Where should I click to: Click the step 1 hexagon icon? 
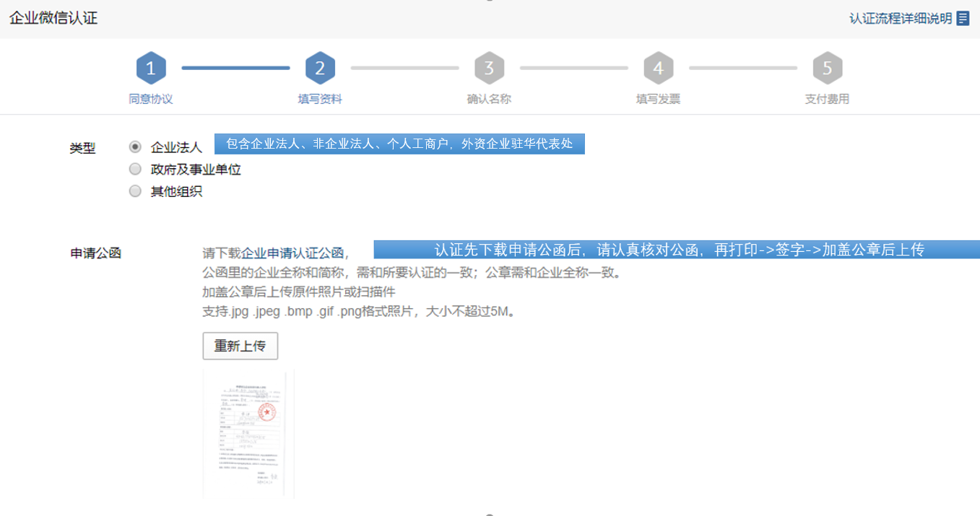151,69
